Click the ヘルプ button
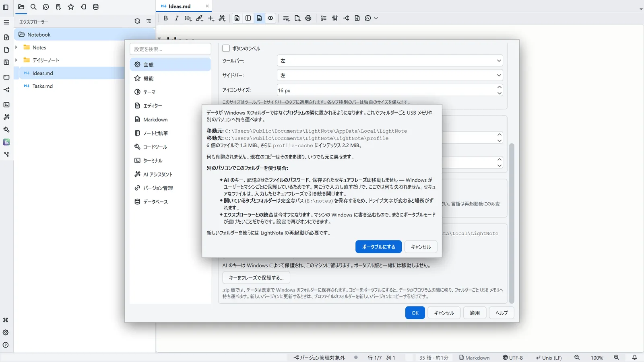This screenshot has height=362, width=644. click(x=502, y=313)
